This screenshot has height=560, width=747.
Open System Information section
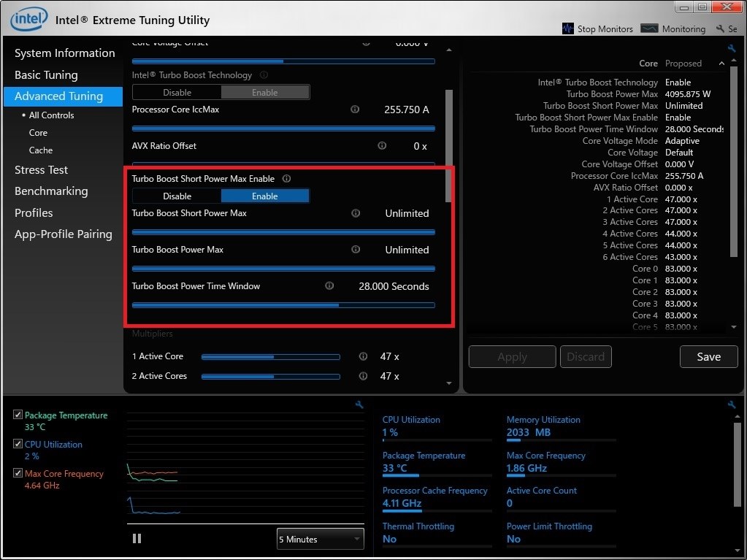coord(64,53)
